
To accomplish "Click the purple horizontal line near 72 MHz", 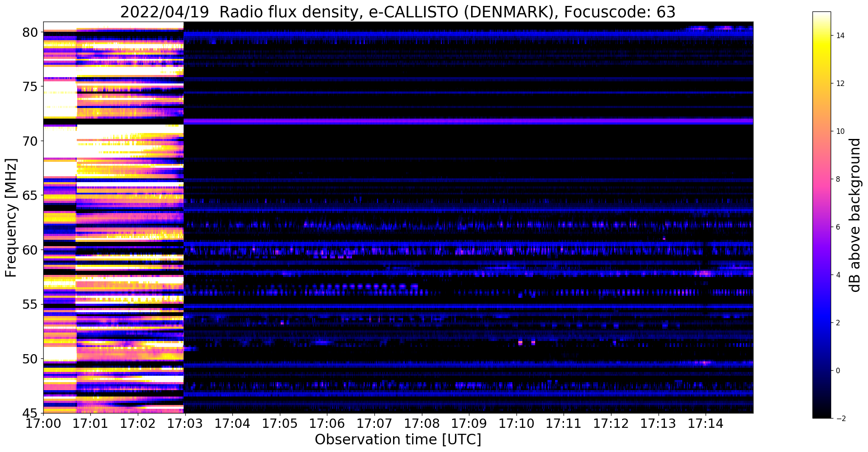I will (x=469, y=121).
